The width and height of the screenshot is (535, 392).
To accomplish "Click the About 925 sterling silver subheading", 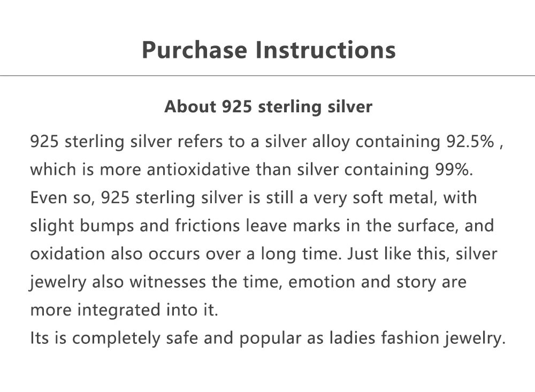I will (268, 106).
